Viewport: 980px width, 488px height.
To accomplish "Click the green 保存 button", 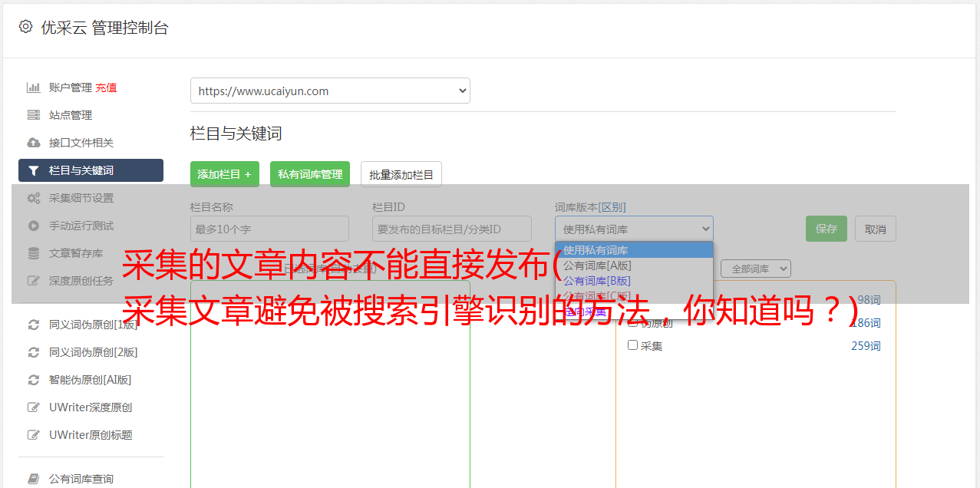I will coord(827,229).
